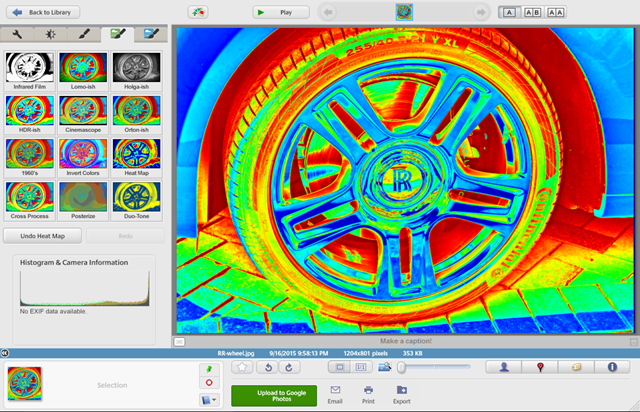The image size is (640, 412).
Task: Show the photo properties info icon
Action: pos(611,367)
